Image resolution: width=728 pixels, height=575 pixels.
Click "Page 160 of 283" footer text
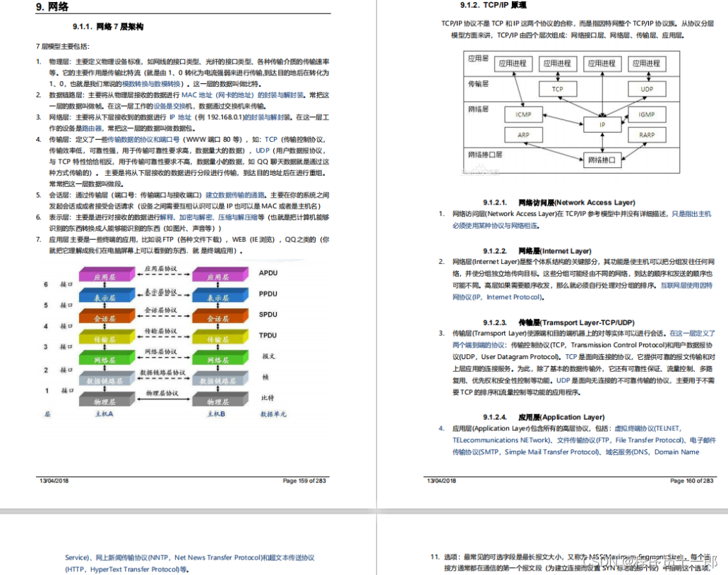692,480
